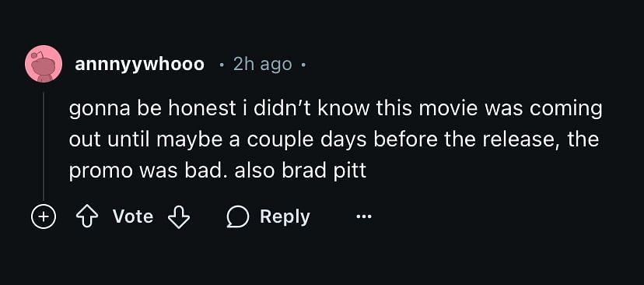
Task: Click the words brad pitt in the comment
Action: click(324, 171)
